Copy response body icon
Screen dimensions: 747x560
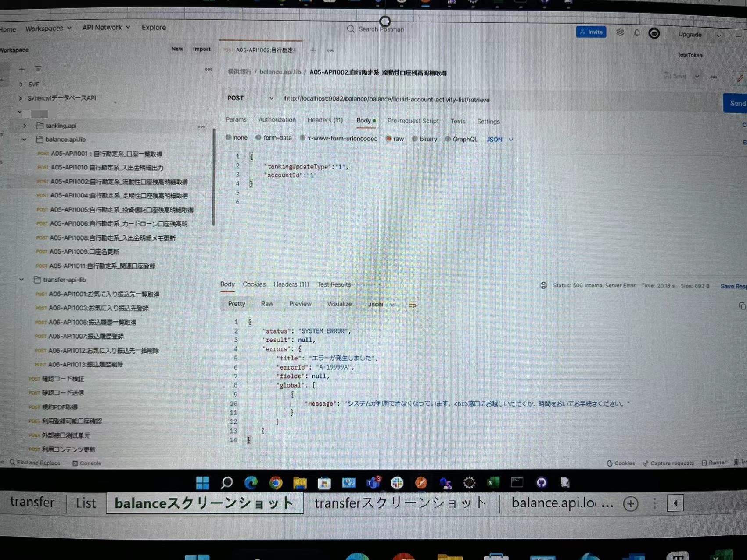point(742,306)
